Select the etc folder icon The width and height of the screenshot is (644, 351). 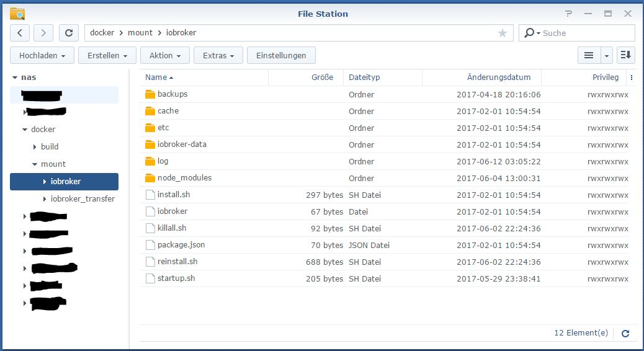click(150, 128)
